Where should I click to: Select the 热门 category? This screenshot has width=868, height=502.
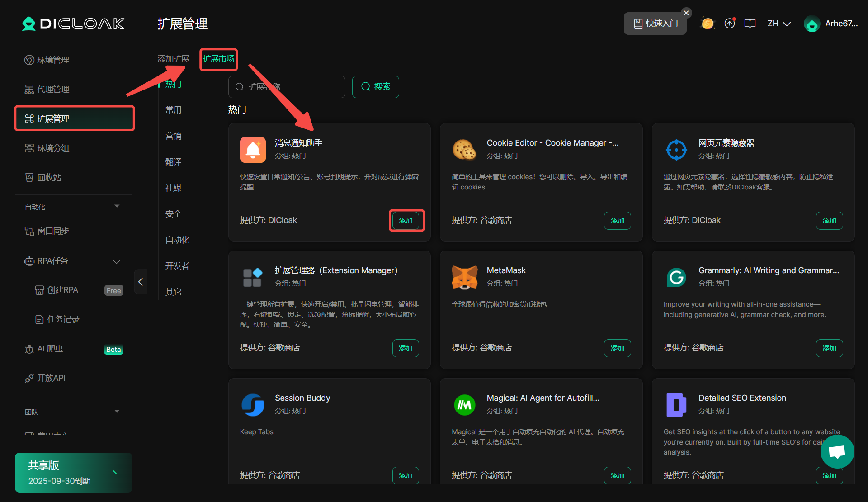click(173, 84)
